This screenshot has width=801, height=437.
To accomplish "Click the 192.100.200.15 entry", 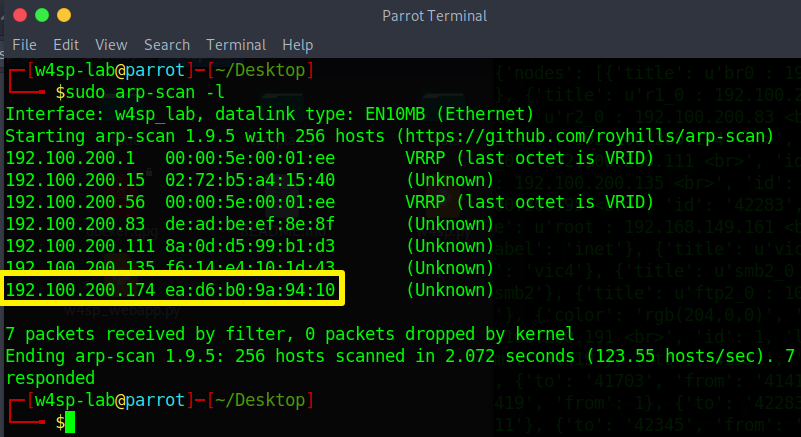I will pyautogui.click(x=75, y=180).
